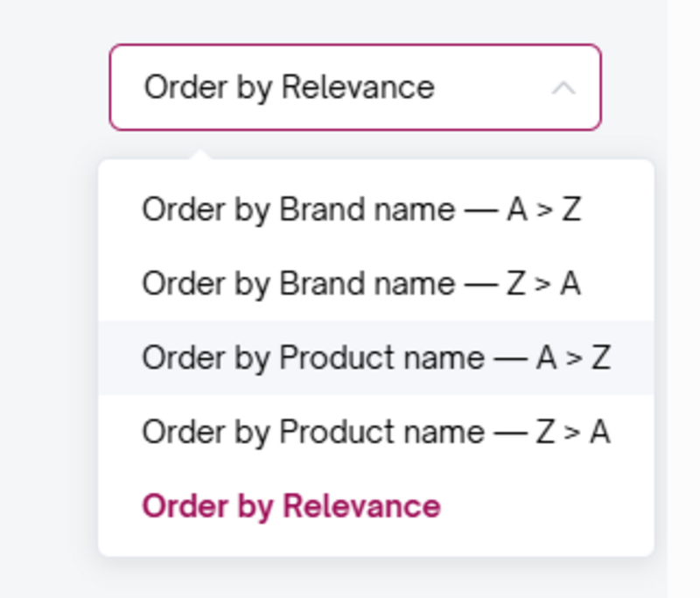Image resolution: width=700 pixels, height=598 pixels.
Task: Click the magenta-bordered sort selector field
Action: 354,88
